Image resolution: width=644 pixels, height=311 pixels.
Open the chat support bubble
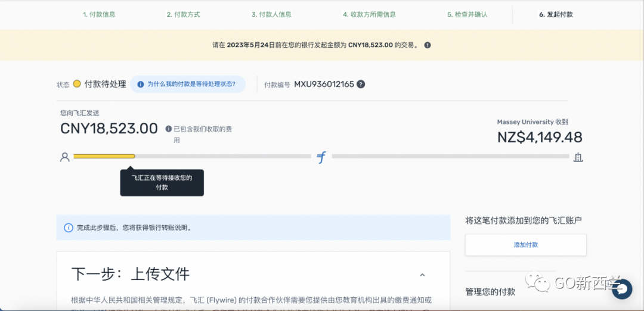point(622,289)
